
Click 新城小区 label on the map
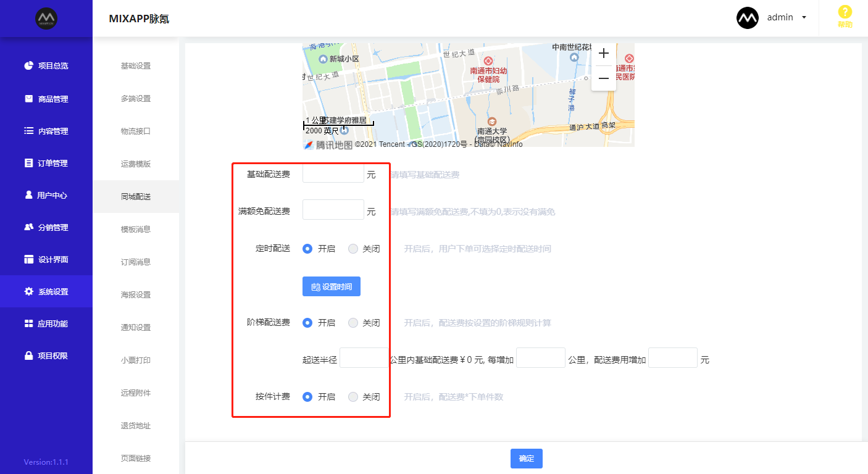(x=344, y=59)
